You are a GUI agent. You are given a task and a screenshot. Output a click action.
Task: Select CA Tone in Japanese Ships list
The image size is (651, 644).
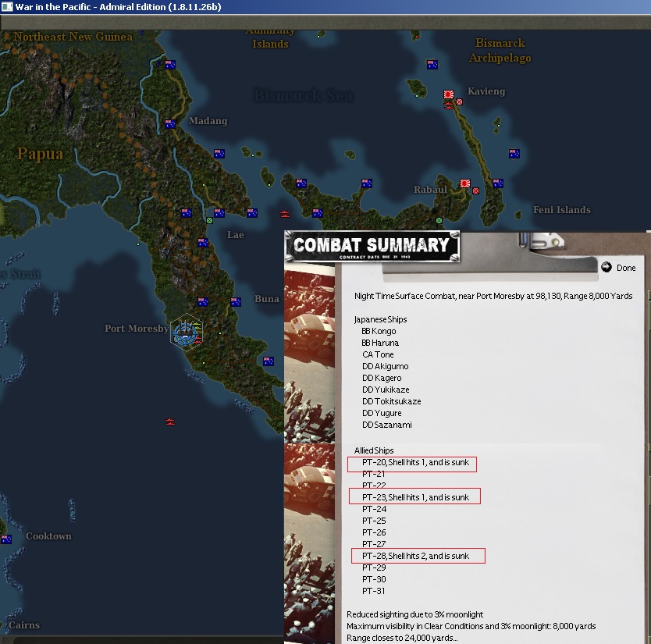378,354
